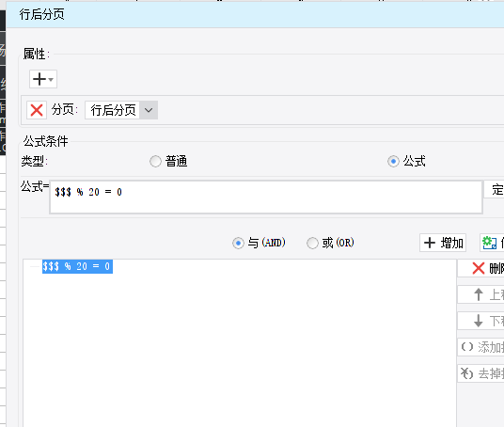Click the remove parentheses button
Screen dimensions: 504x427
coord(480,373)
